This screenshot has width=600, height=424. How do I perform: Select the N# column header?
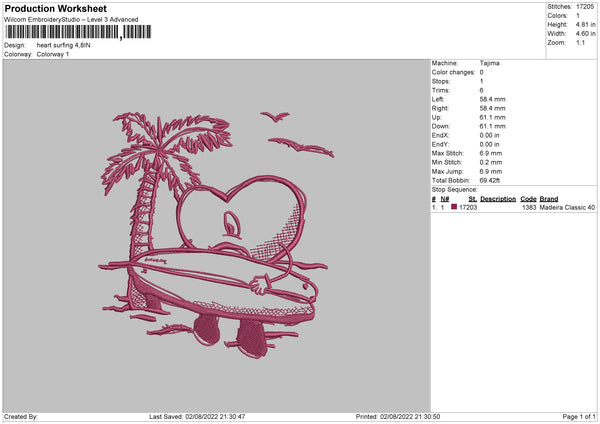(x=445, y=199)
